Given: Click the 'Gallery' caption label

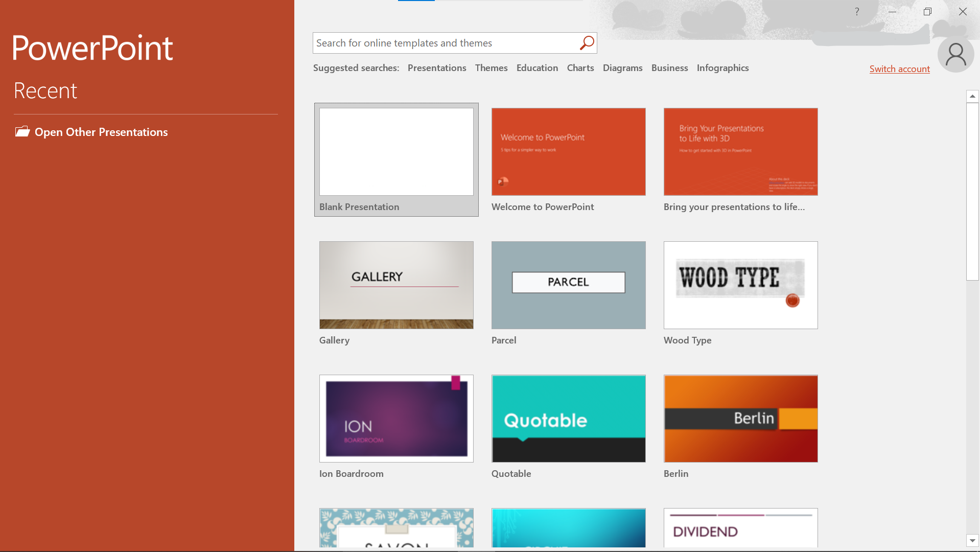Looking at the screenshot, I should tap(334, 340).
